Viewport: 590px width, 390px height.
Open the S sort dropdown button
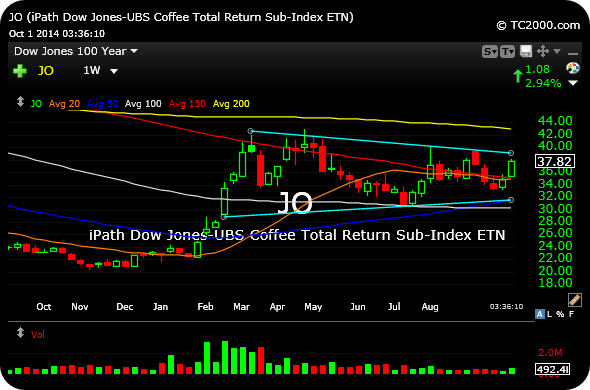[490, 52]
